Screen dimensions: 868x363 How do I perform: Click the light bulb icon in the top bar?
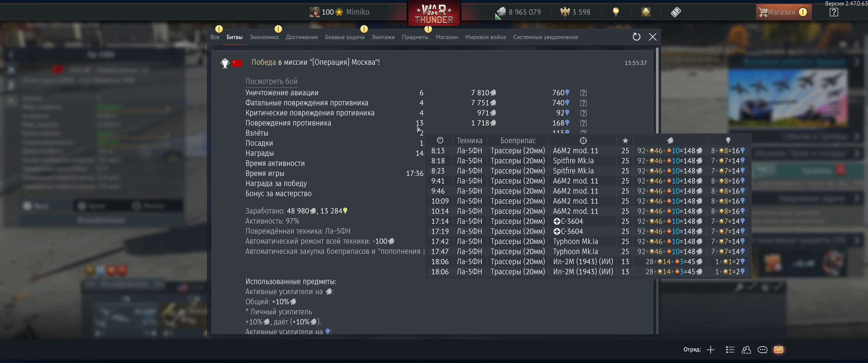tap(616, 12)
